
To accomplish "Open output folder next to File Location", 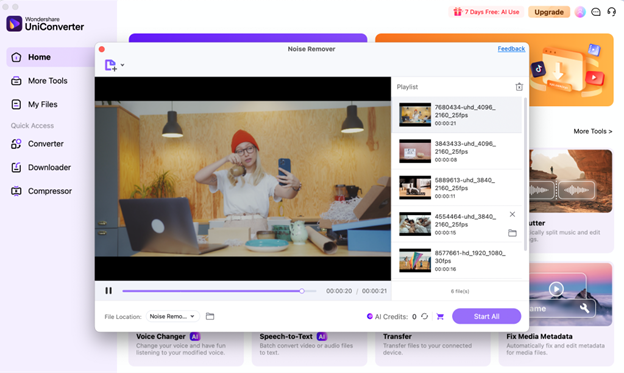I will point(210,316).
